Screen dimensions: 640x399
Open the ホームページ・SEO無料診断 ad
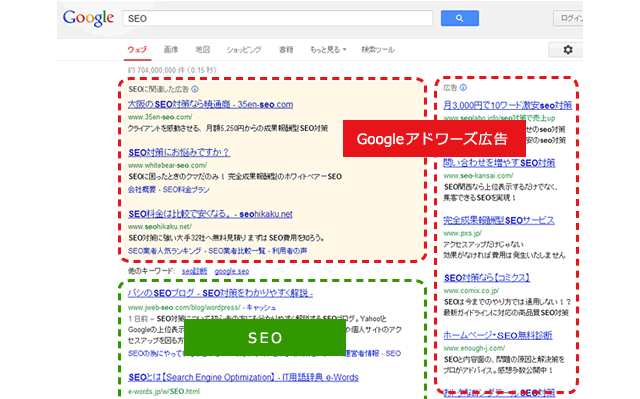498,336
